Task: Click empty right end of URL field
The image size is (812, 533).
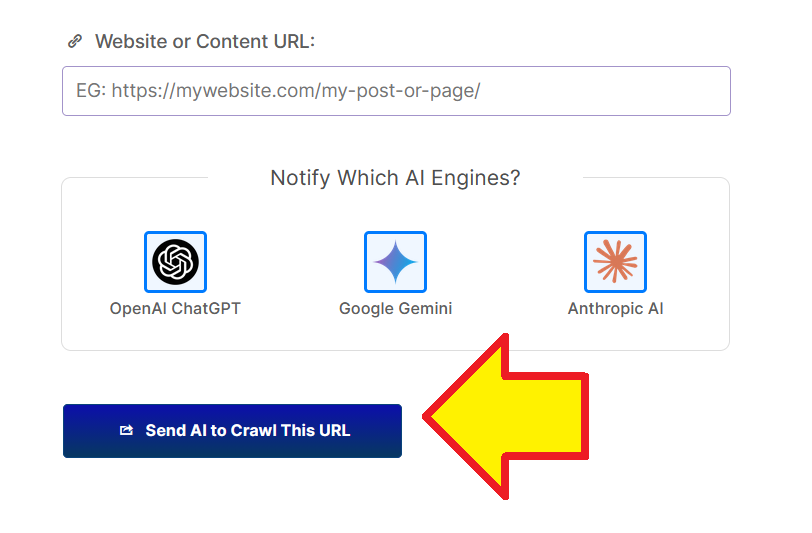Action: (650, 91)
